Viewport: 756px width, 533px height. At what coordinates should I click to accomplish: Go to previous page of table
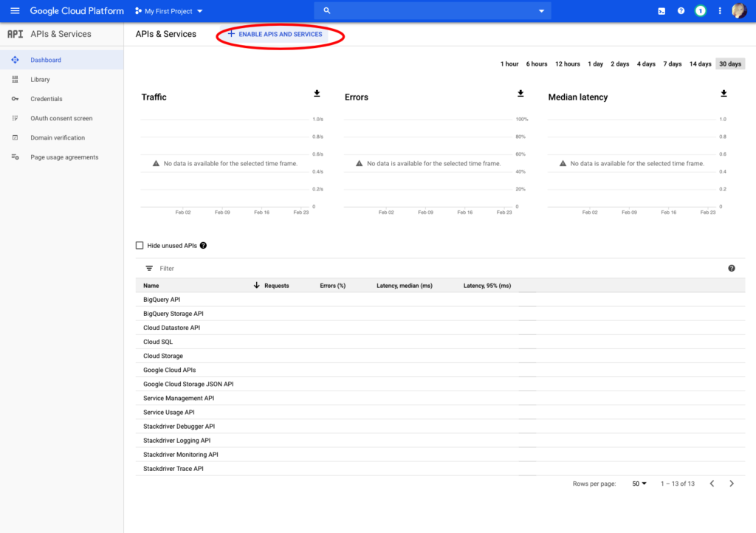[x=712, y=484]
